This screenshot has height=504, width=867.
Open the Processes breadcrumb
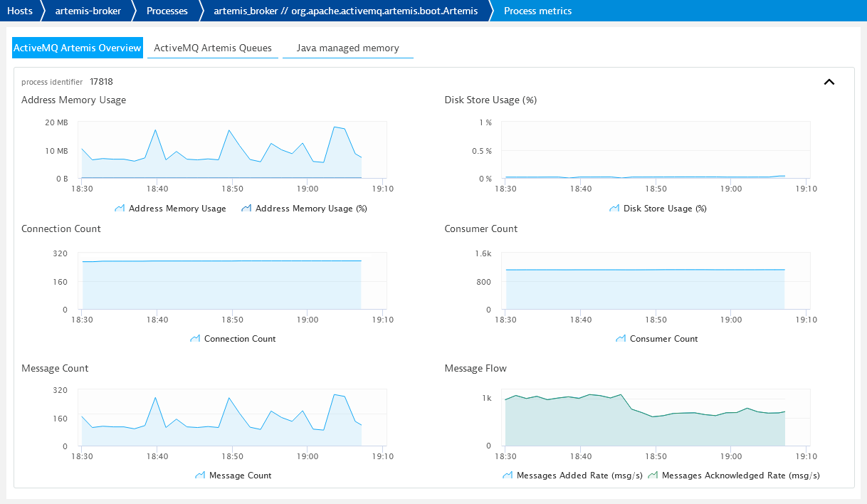[x=167, y=11]
